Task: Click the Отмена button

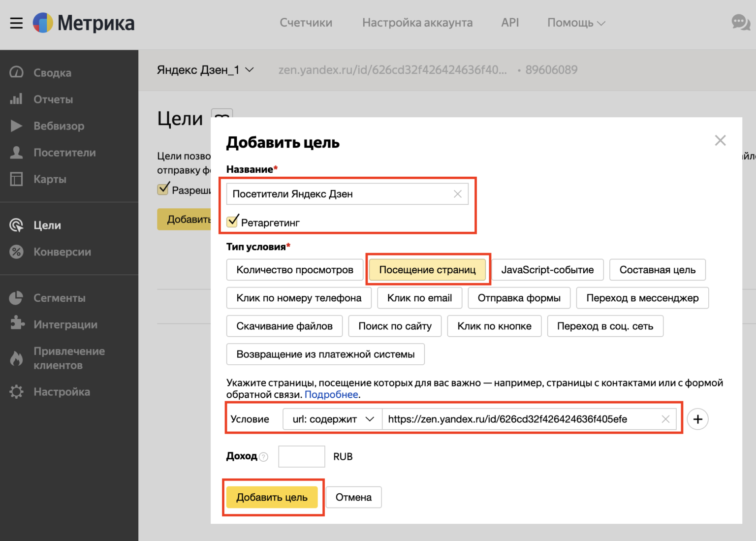Action: [353, 497]
